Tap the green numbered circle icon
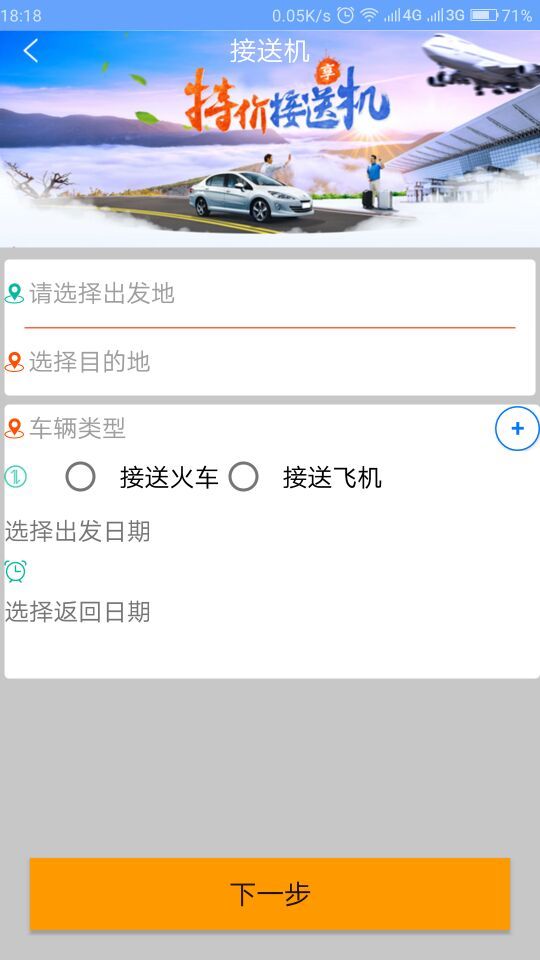The height and width of the screenshot is (960, 540). click(15, 476)
